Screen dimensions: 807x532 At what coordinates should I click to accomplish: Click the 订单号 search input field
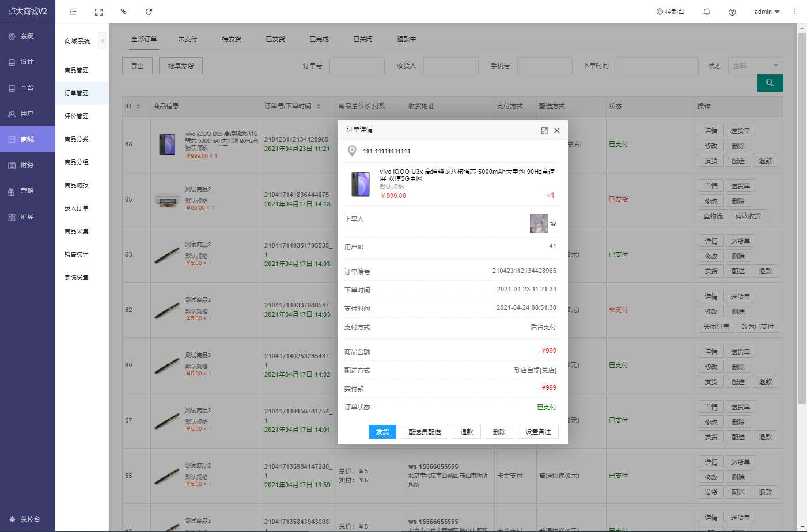(x=357, y=66)
